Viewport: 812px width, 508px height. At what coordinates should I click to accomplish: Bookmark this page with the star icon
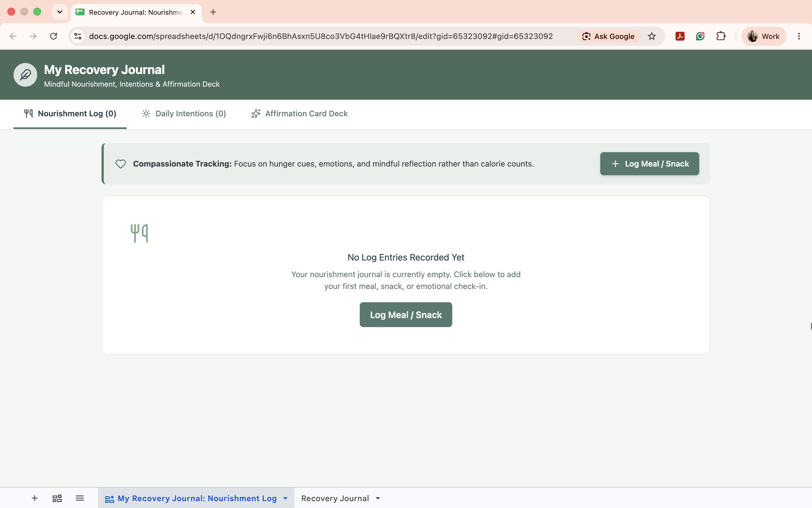tap(652, 36)
